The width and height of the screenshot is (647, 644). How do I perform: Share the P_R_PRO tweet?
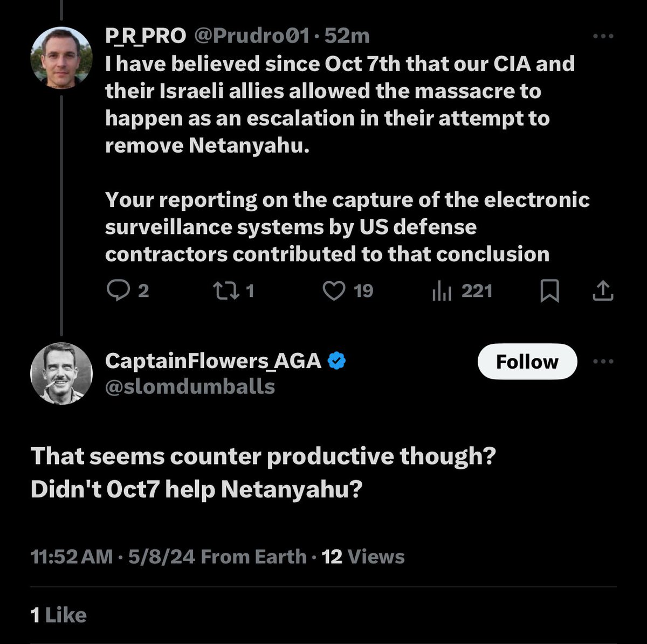coord(603,291)
